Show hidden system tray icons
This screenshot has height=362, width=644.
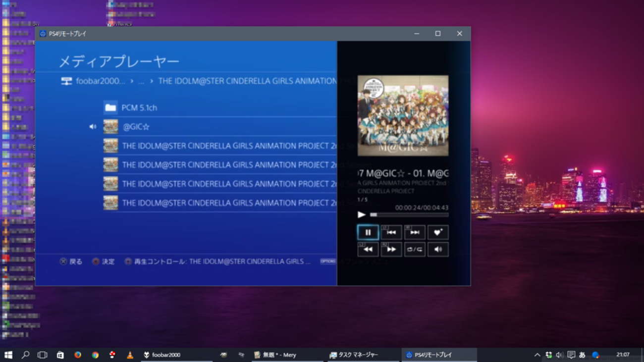coord(537,355)
